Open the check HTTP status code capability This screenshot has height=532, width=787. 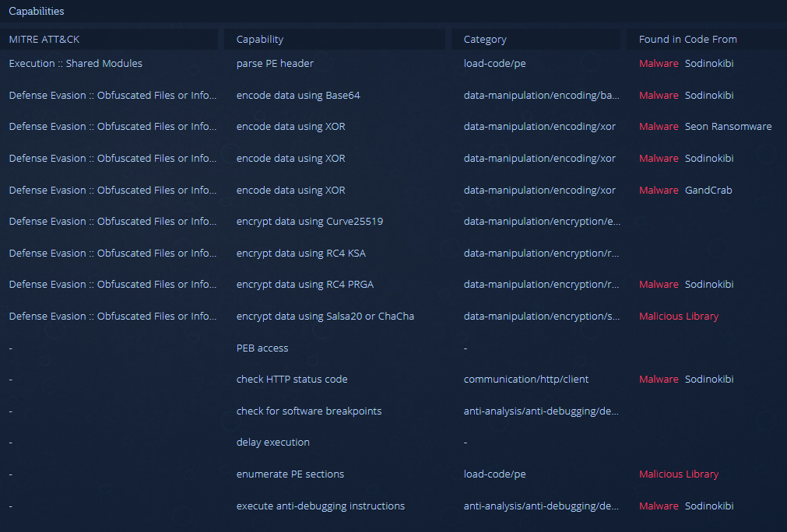point(292,380)
